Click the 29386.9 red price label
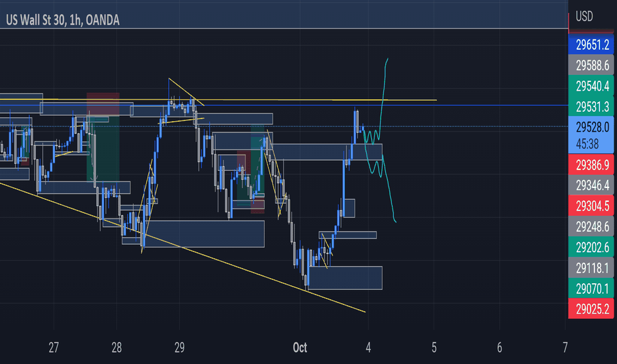Screen dimensions: 617x364 point(591,165)
